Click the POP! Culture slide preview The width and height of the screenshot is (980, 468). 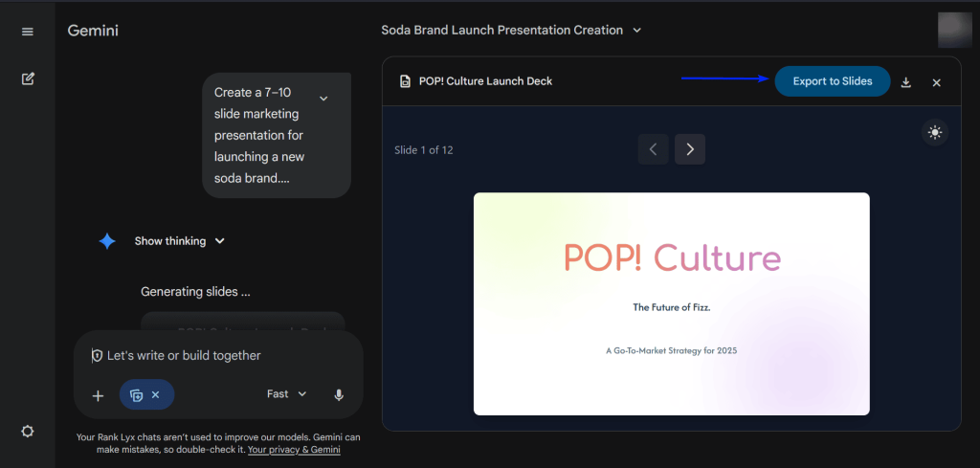pos(671,303)
